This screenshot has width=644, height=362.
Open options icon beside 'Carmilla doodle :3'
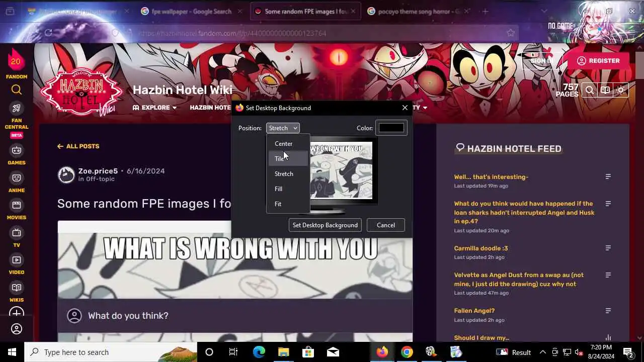(x=608, y=248)
